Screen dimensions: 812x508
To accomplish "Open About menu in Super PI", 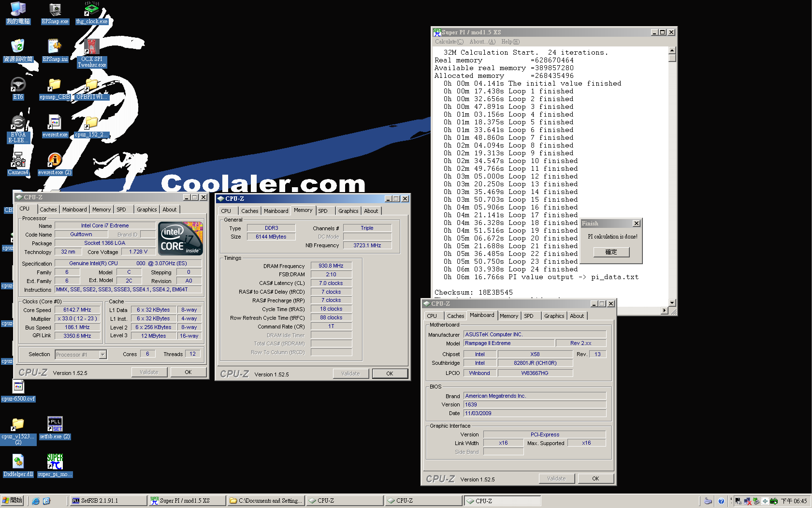I will (x=482, y=42).
